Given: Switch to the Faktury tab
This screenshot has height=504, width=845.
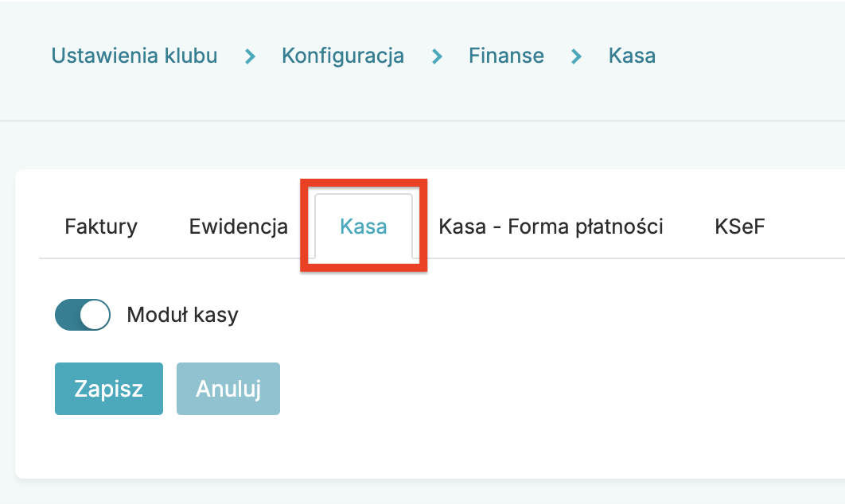Looking at the screenshot, I should pos(101,227).
